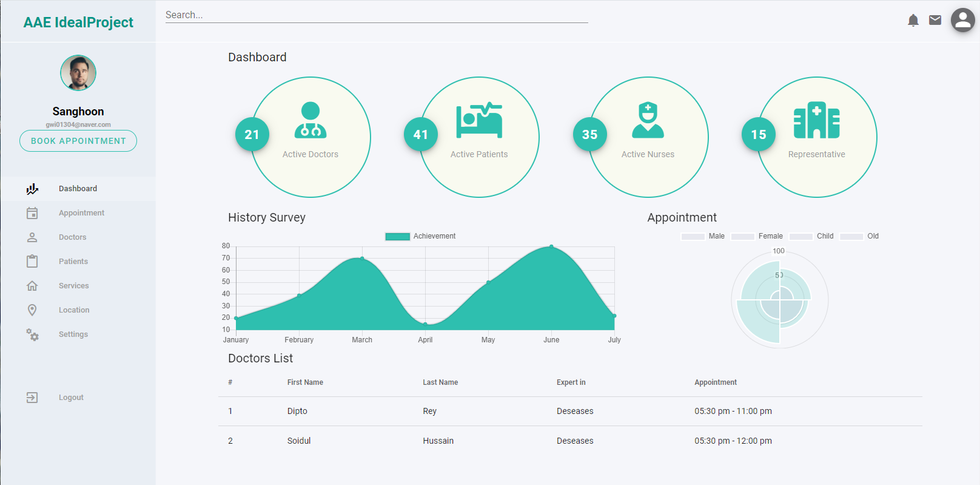
Task: Go to the Doctors menu item
Action: [78, 237]
